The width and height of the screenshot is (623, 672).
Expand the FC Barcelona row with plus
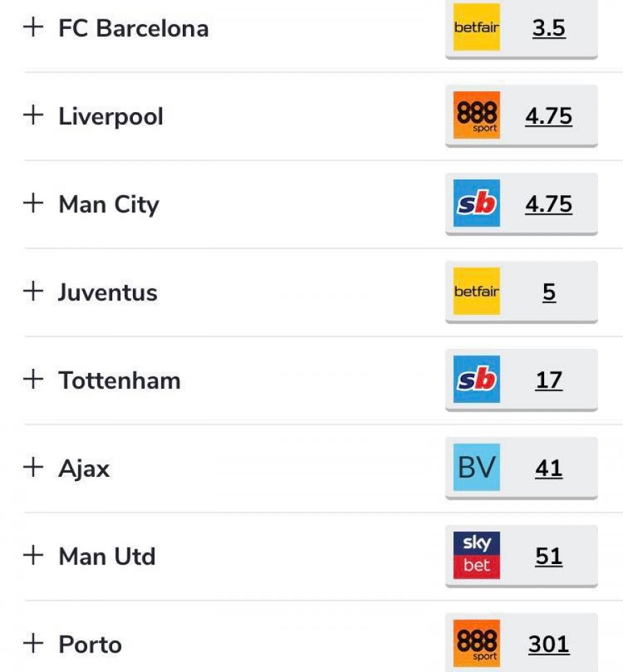tap(33, 28)
